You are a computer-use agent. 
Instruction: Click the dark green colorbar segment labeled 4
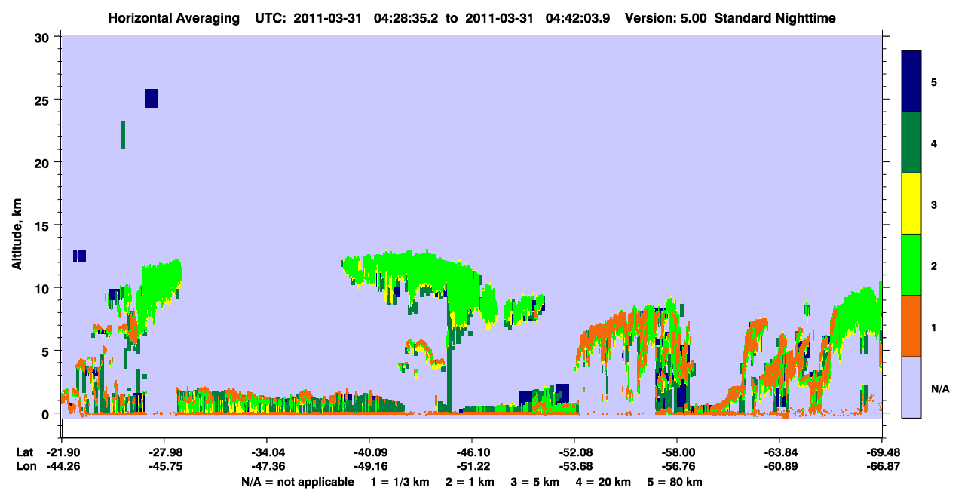point(911,142)
